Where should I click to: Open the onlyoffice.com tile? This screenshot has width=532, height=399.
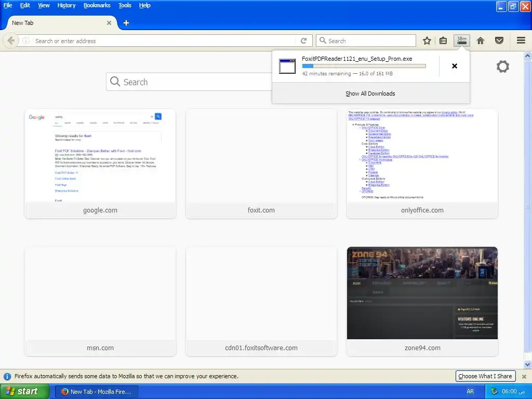tap(422, 164)
